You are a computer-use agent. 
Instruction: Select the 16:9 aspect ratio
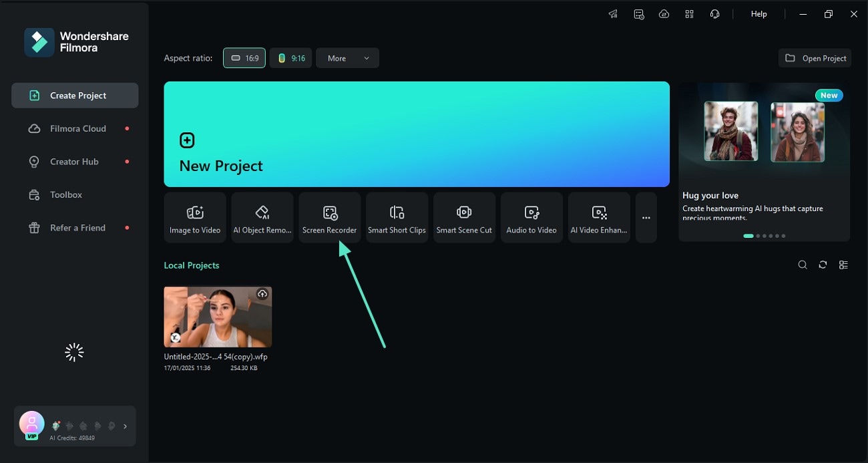pyautogui.click(x=244, y=58)
